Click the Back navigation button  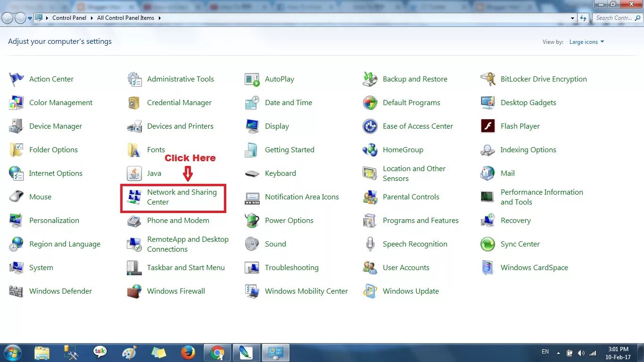[7, 18]
